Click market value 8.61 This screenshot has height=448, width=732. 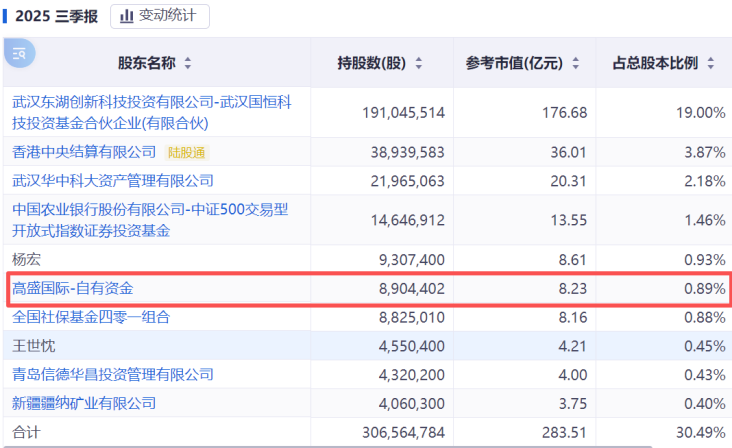[572, 259]
